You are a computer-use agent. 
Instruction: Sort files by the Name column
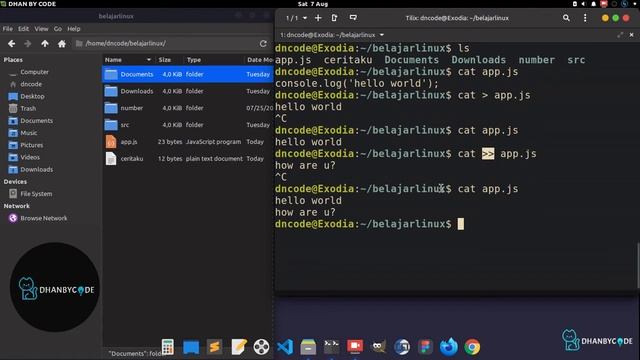click(128, 60)
